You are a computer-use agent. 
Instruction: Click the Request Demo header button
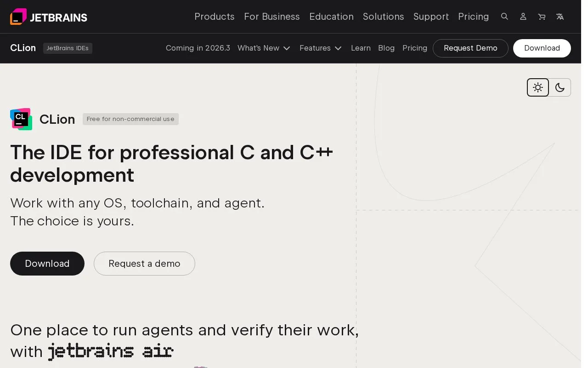coord(470,48)
